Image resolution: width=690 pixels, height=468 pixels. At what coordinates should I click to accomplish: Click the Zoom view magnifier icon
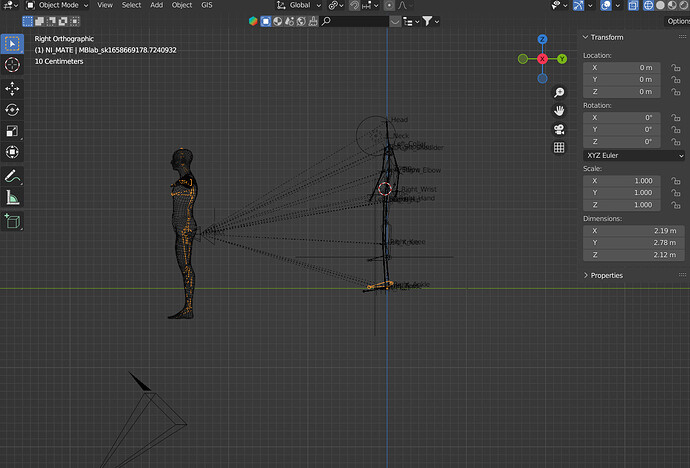tap(559, 92)
